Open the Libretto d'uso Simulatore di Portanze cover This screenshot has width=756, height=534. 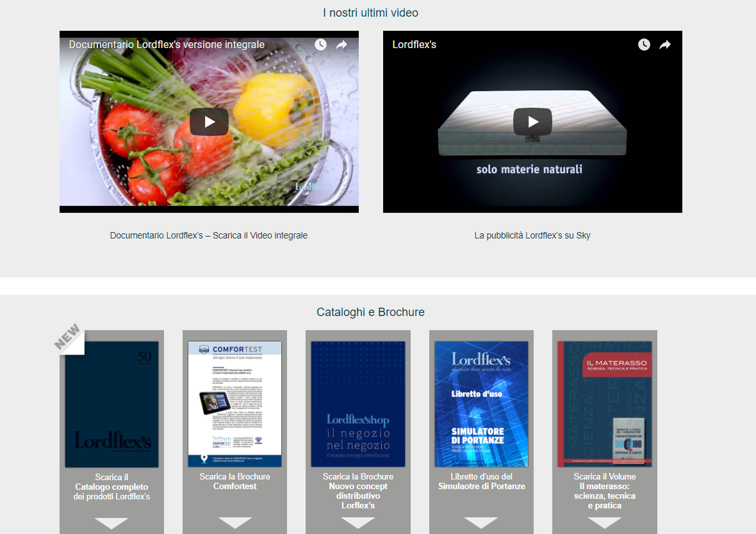(x=481, y=405)
